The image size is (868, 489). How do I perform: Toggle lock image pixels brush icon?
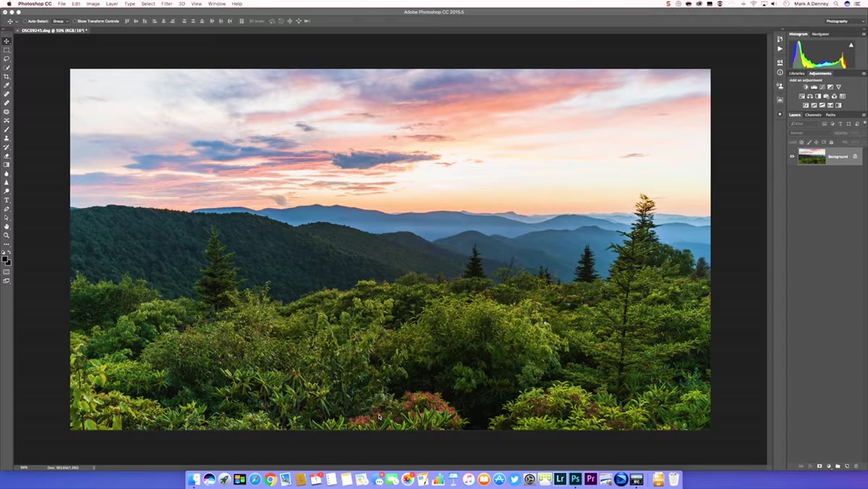(809, 142)
